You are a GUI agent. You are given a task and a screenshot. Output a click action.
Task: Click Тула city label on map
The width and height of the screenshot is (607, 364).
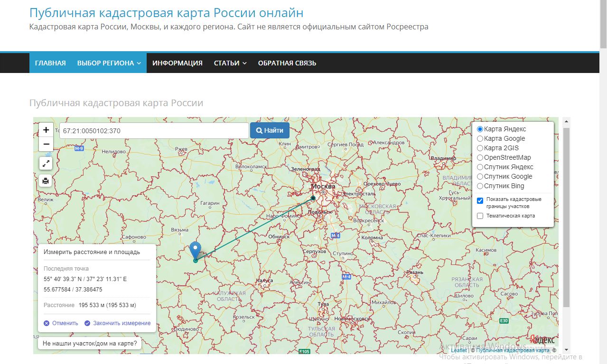click(x=324, y=304)
